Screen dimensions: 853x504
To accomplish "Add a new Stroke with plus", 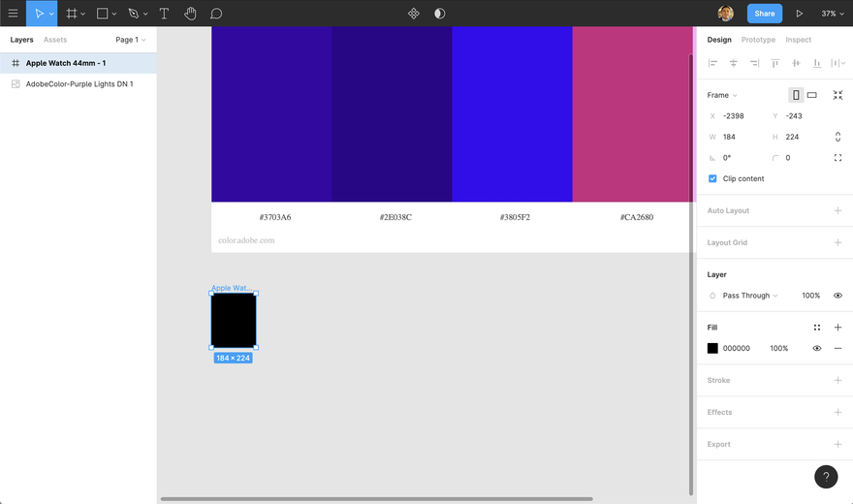I will (837, 380).
